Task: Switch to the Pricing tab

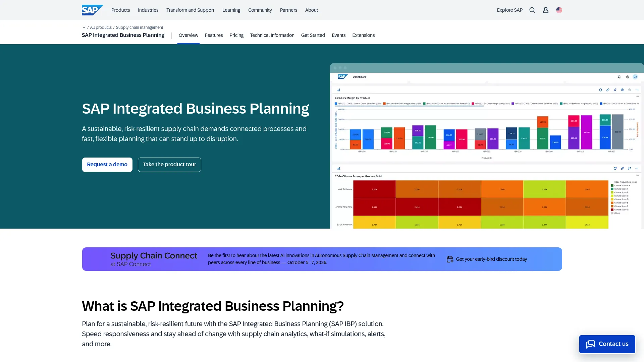Action: (x=236, y=35)
